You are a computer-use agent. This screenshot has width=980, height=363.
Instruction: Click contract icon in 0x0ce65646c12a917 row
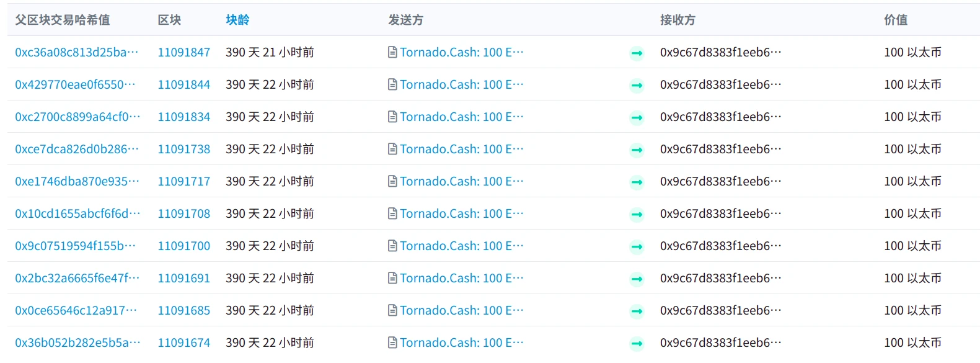[x=392, y=310]
